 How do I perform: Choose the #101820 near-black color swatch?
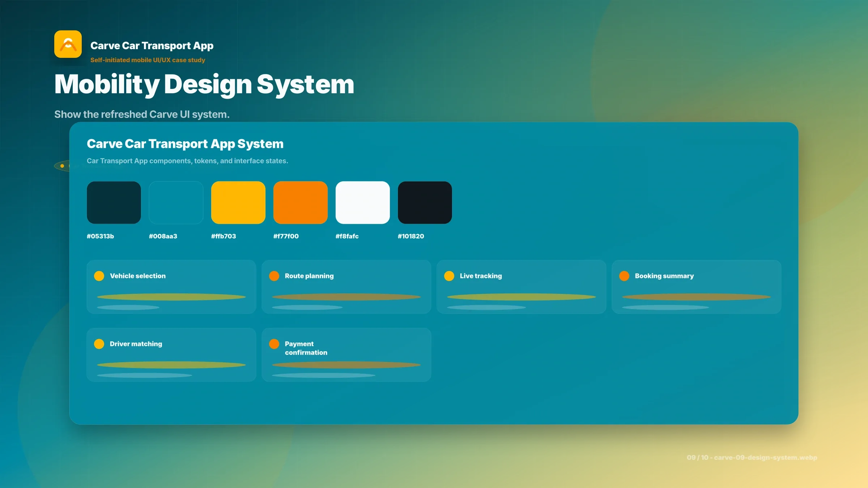pyautogui.click(x=425, y=202)
